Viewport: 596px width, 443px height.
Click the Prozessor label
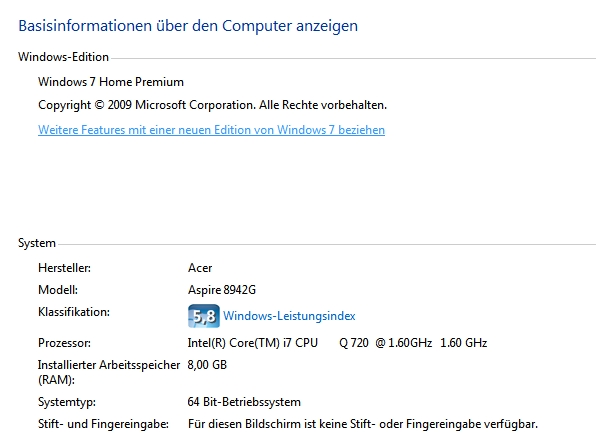[65, 343]
